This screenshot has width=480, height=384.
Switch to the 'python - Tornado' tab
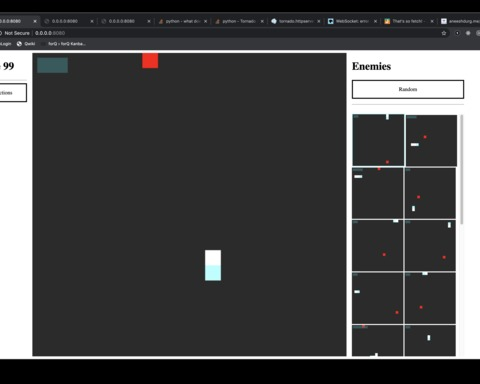239,21
